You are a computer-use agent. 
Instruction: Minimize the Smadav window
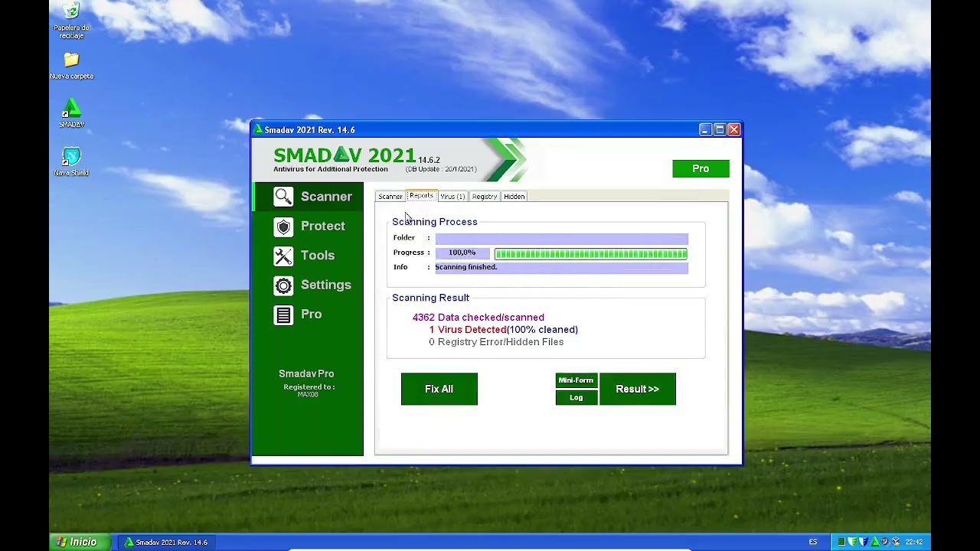(x=705, y=130)
